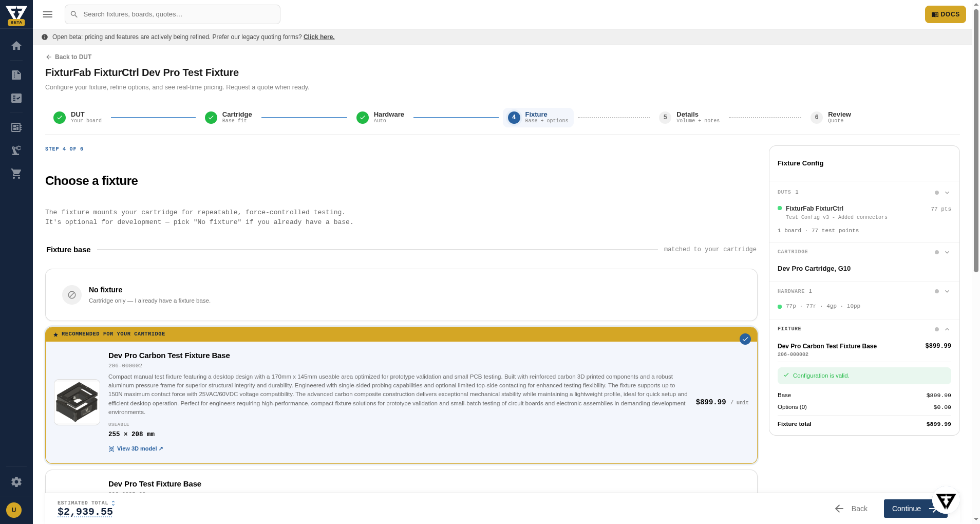
Task: Select the Dev Pro Test Fixture Base card
Action: [401, 482]
